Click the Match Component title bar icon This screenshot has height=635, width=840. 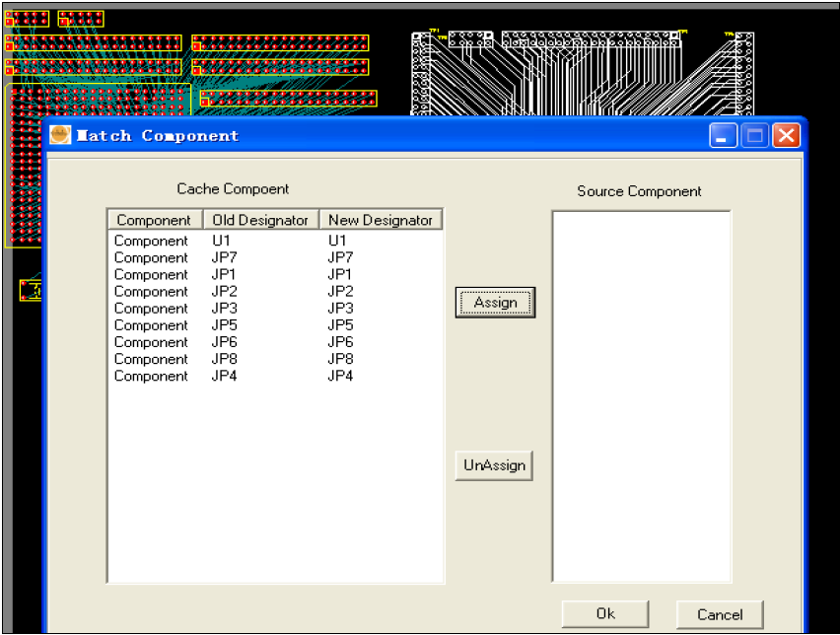click(x=61, y=135)
